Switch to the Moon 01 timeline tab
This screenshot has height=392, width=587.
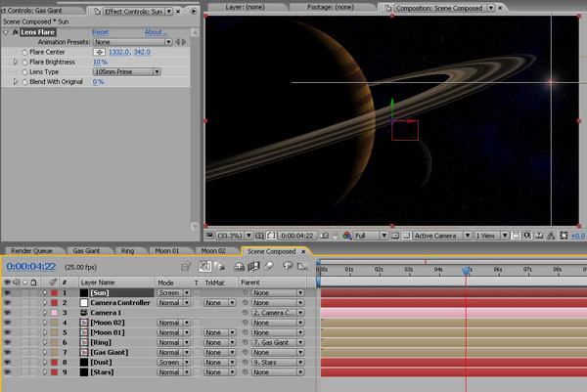point(169,251)
